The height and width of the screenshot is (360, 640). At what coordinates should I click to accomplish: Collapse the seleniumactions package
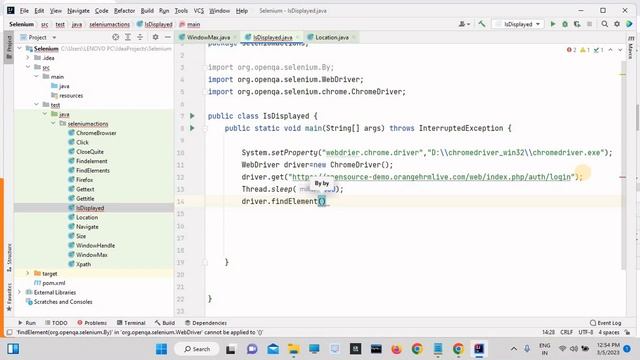53,124
